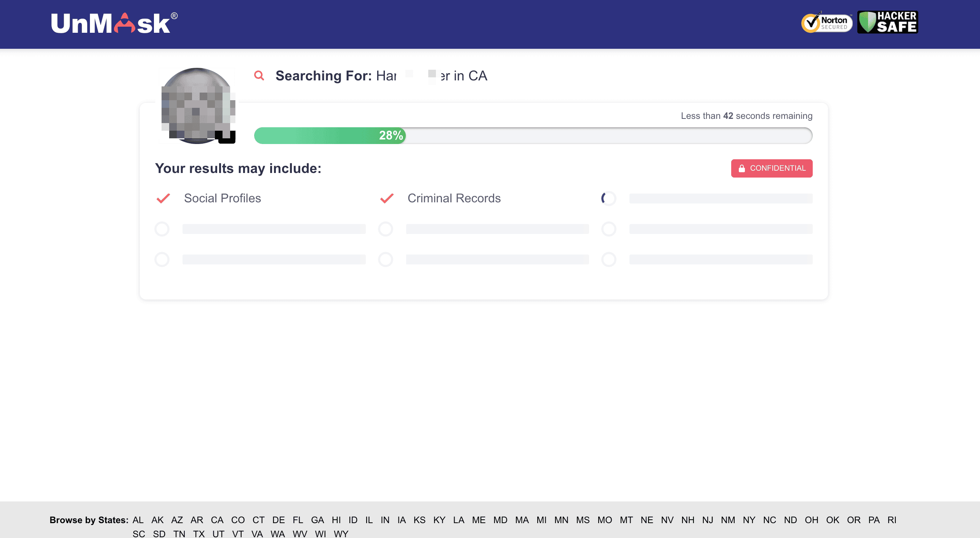
Task: Select the Criminal Records item label
Action: tap(454, 199)
